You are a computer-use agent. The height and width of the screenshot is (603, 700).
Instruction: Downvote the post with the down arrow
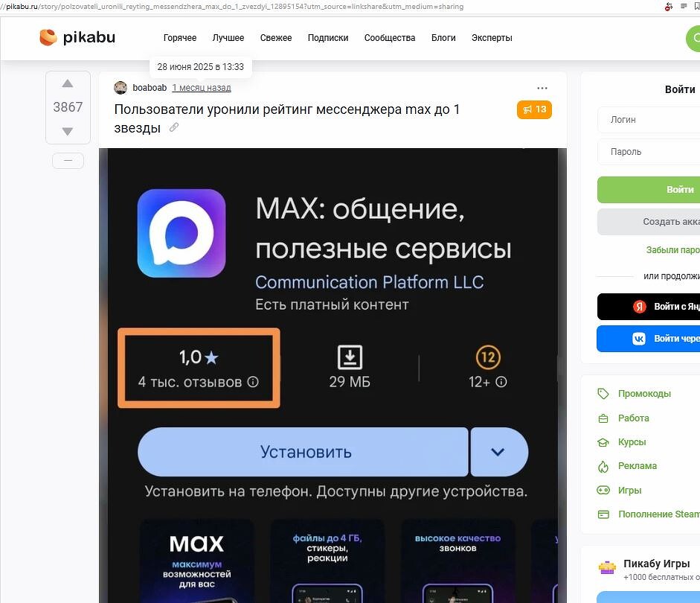coord(68,131)
